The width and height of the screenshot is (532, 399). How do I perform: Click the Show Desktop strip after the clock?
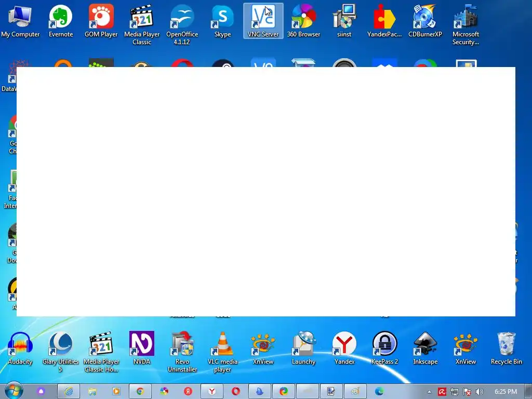pyautogui.click(x=528, y=392)
